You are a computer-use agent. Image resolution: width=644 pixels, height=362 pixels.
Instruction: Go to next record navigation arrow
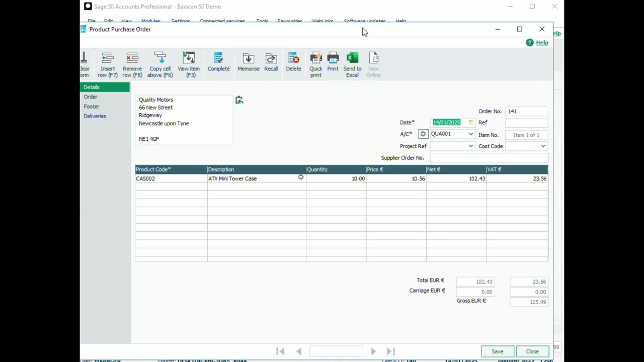[373, 351]
